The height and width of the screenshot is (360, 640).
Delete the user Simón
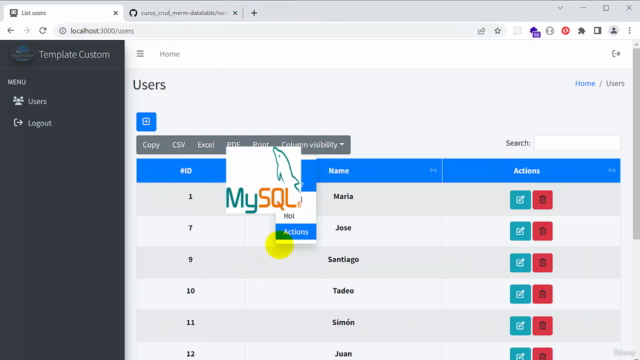[x=542, y=325]
